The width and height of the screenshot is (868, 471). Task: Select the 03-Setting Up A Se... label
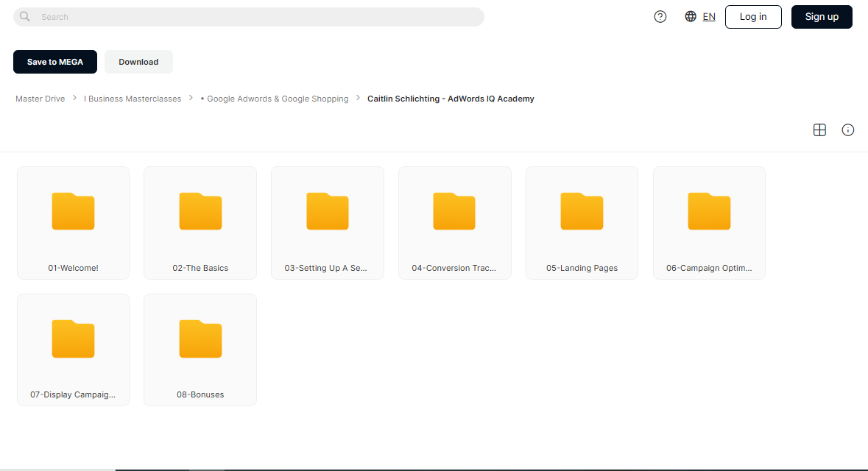(x=325, y=268)
